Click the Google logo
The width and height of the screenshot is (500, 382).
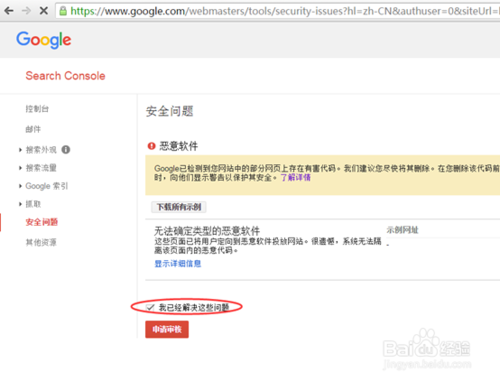coord(44,40)
